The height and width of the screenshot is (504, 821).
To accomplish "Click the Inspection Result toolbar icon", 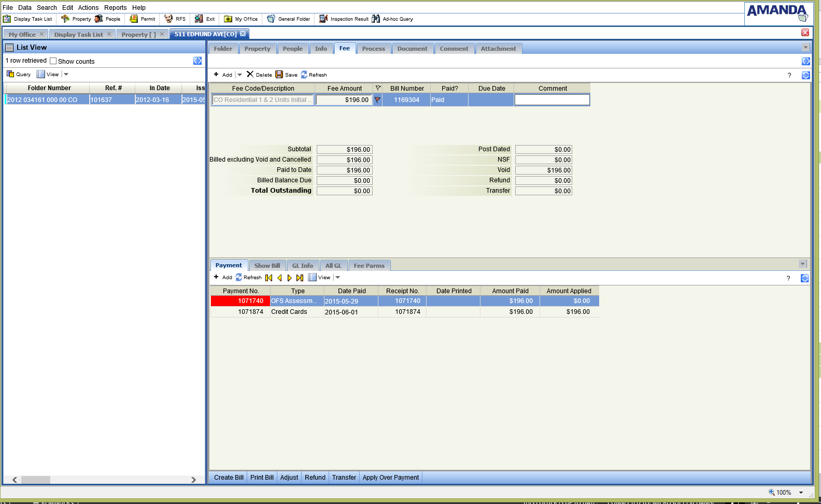I will [323, 19].
